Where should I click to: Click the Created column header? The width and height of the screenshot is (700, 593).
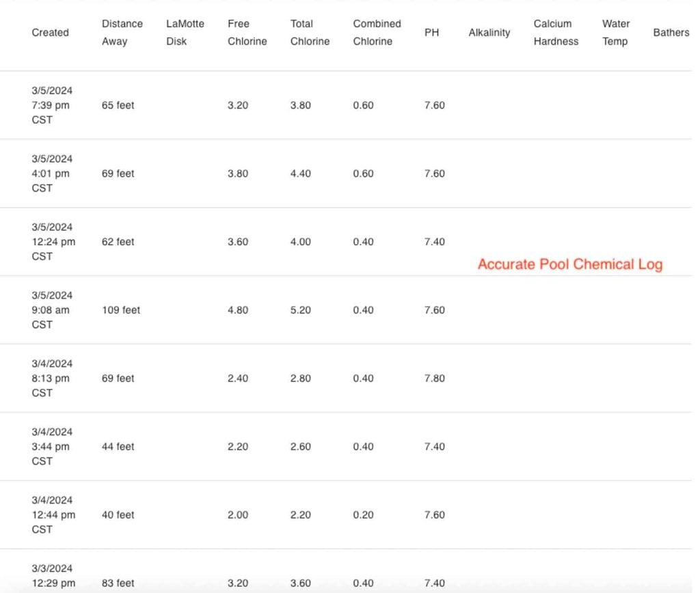[50, 33]
